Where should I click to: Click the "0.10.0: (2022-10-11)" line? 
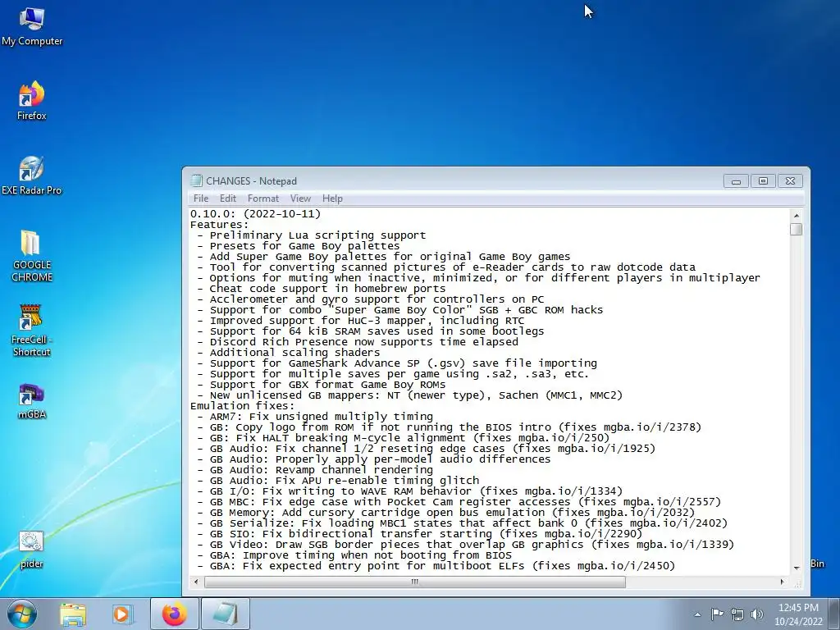click(x=256, y=214)
